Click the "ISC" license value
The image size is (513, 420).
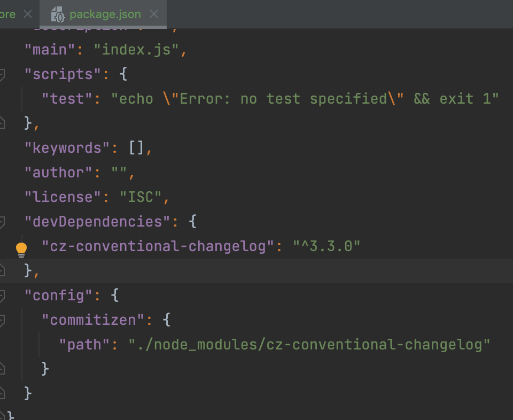coord(141,197)
